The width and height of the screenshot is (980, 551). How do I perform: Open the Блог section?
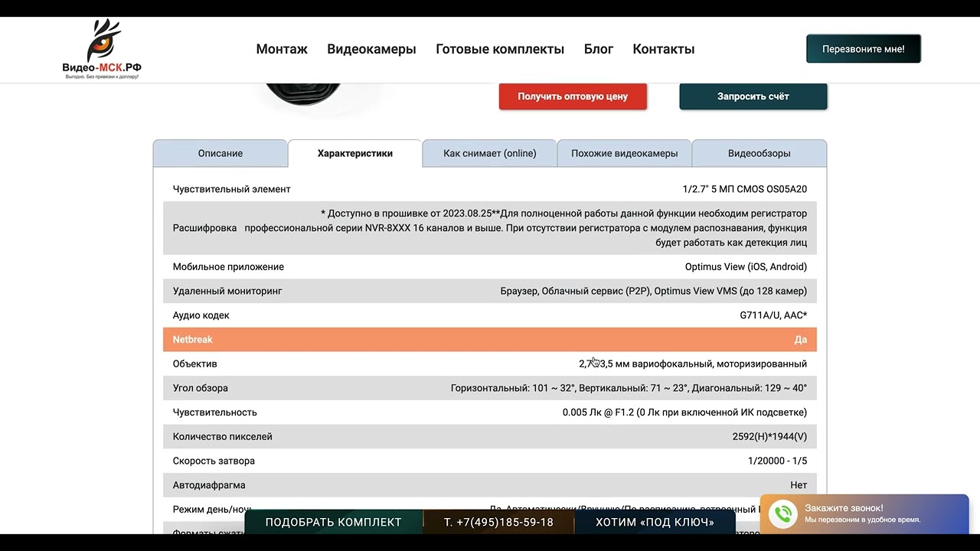pos(599,49)
